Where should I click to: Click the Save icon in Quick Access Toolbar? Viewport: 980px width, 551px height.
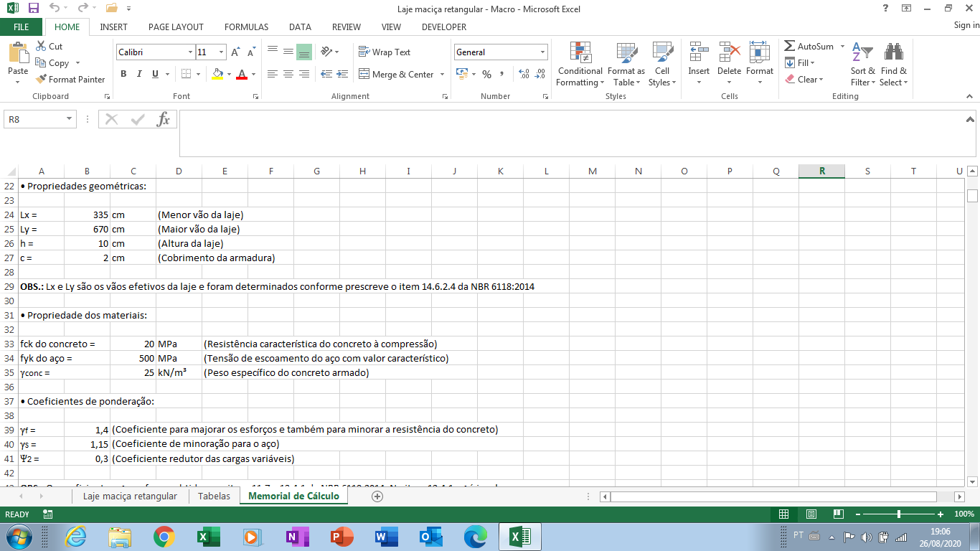[x=33, y=9]
